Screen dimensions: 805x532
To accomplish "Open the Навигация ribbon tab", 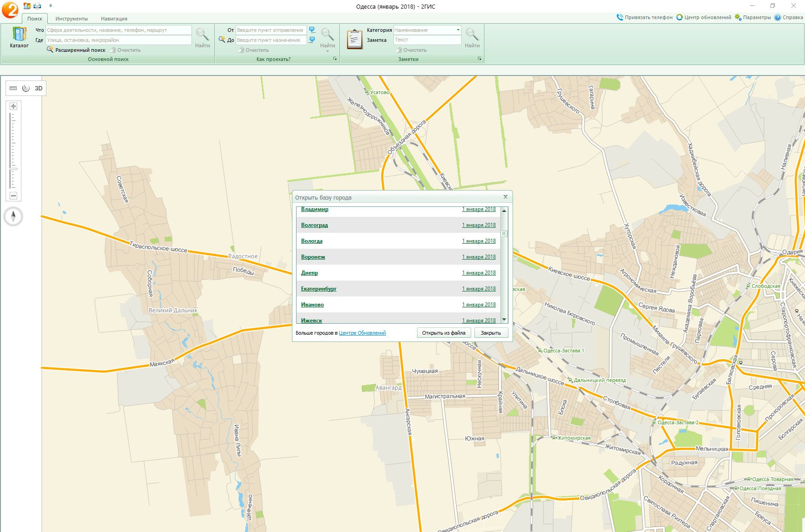I will [114, 19].
